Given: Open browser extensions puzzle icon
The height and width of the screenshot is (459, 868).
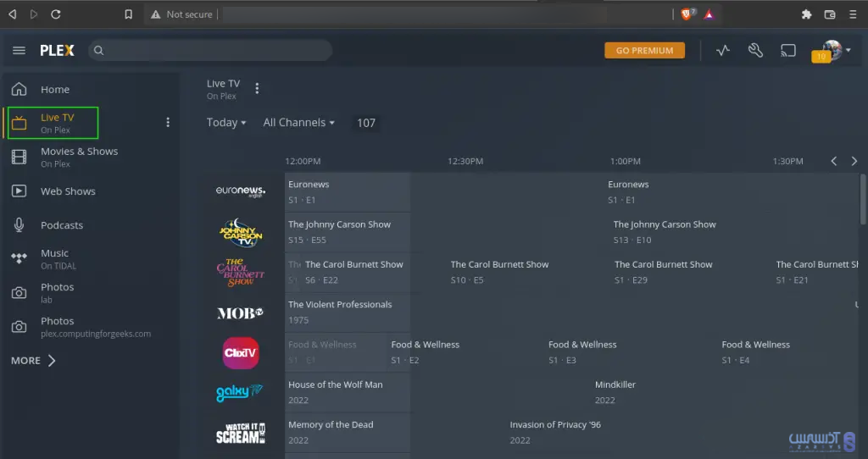Looking at the screenshot, I should tap(807, 14).
